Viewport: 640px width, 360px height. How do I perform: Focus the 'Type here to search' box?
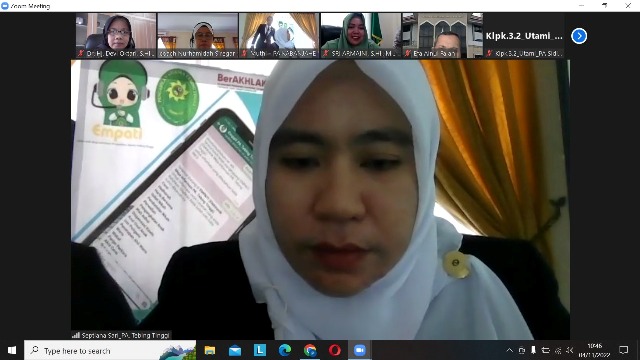coord(110,350)
